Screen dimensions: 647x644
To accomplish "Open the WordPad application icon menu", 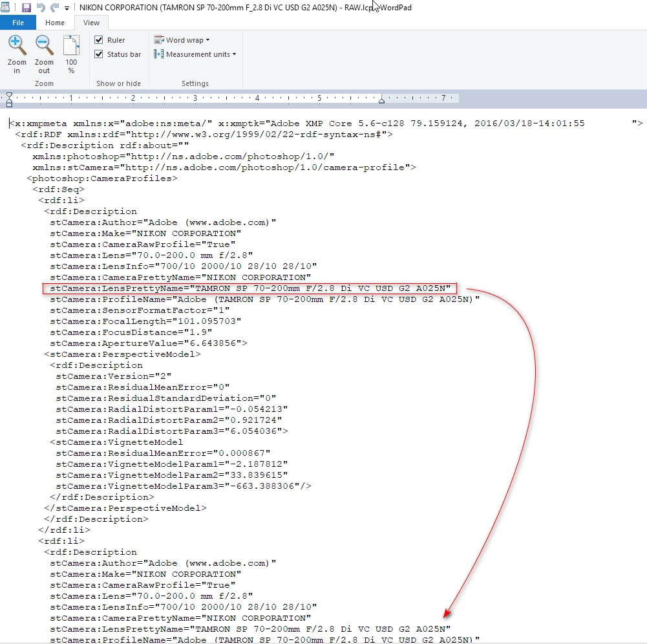I will [5, 7].
